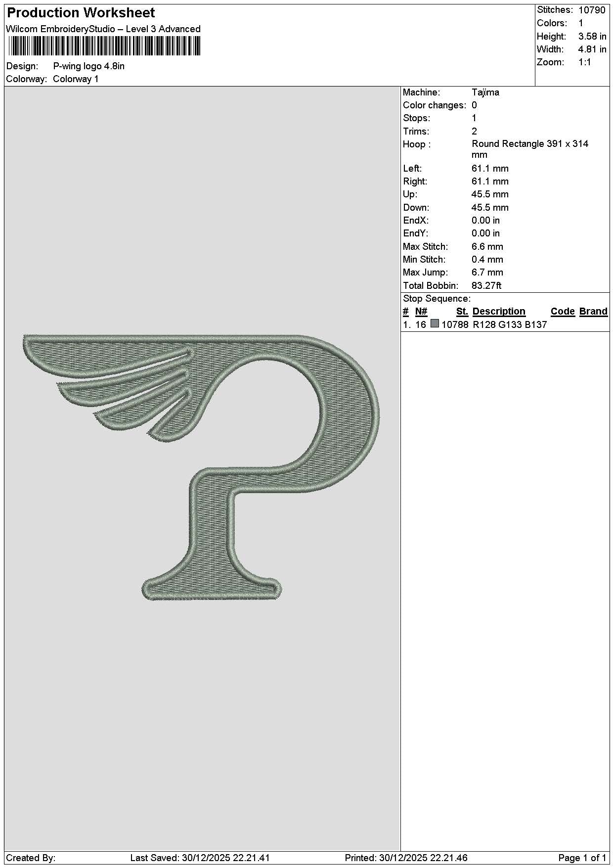Click the 'Created By:' footer label
This screenshot has height=868, width=613.
coord(31,858)
